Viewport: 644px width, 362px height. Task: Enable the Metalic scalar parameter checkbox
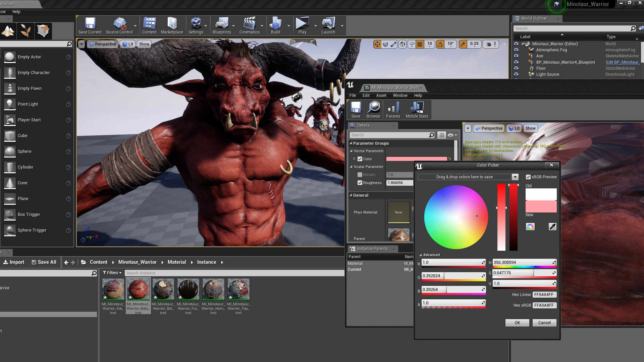point(360,175)
